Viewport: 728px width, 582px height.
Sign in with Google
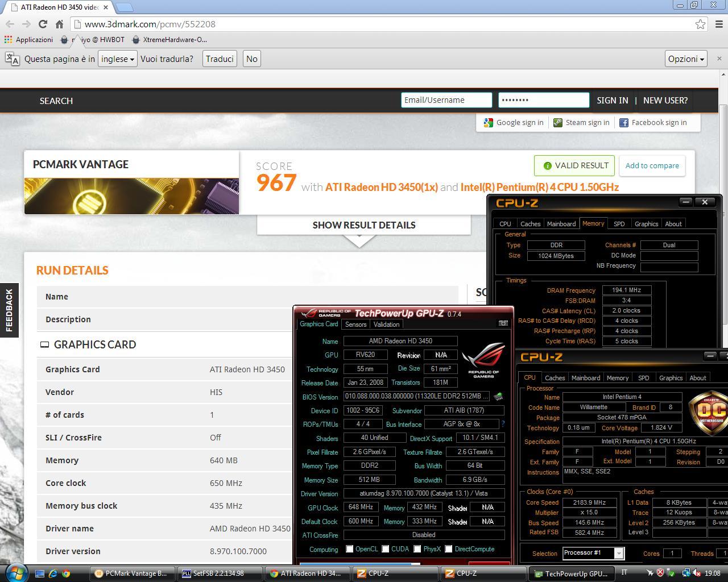click(x=514, y=122)
